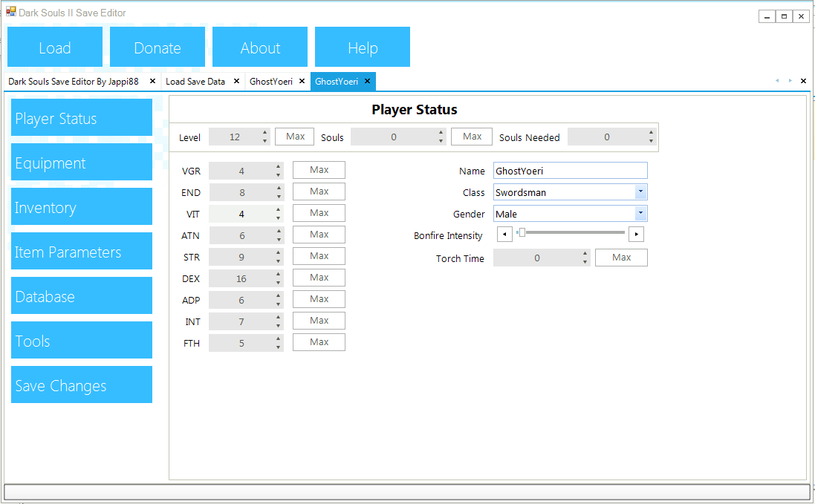Viewport: 815px width, 504px height.
Task: Decrease STR stat with down arrow
Action: pyautogui.click(x=279, y=261)
